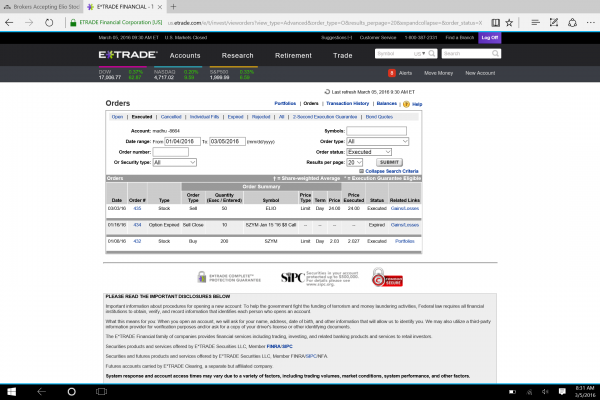Open the Help question mark icon
This screenshot has height=400, width=600.
403,103
